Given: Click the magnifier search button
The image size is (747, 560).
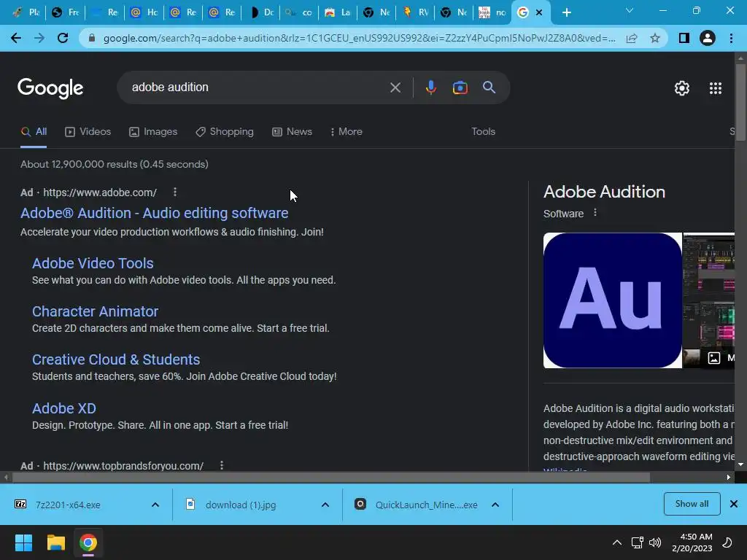Looking at the screenshot, I should tap(489, 87).
